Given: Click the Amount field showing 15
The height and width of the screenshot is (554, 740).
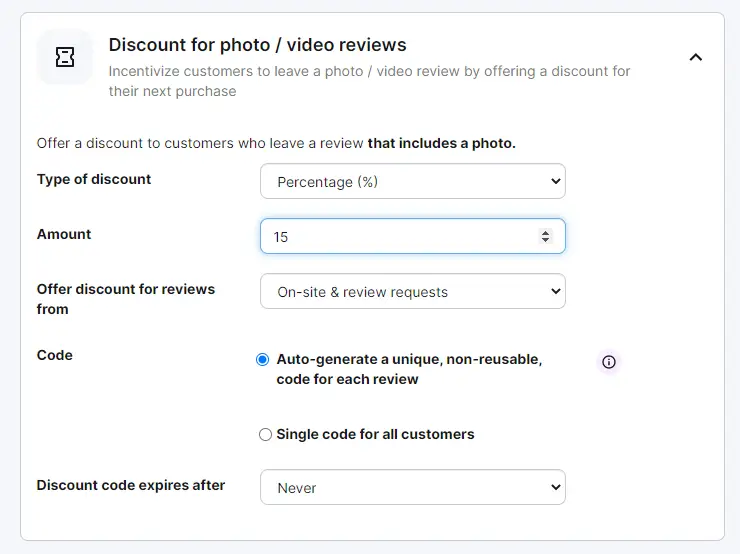Looking at the screenshot, I should point(412,236).
